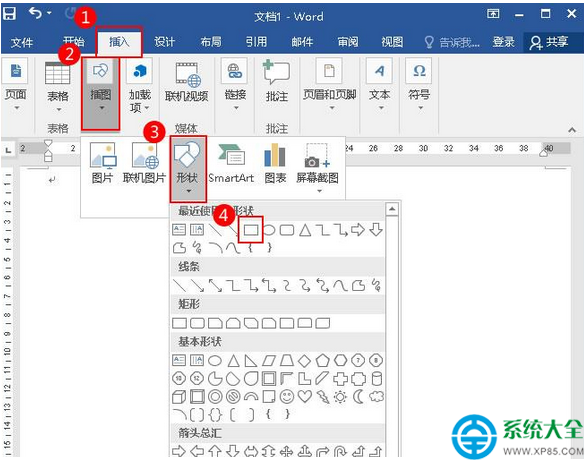The width and height of the screenshot is (586, 462).
Task: Open the ribbon display options icon
Action: coord(493,14)
